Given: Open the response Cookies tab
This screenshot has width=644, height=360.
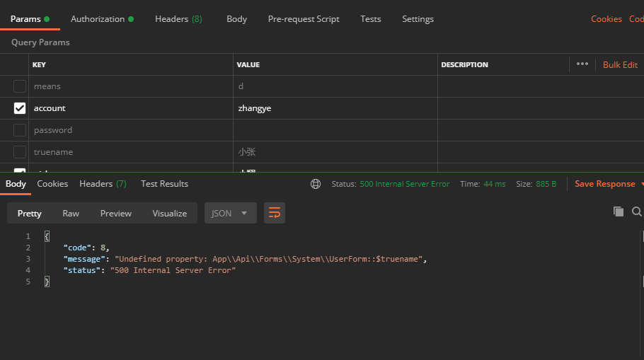Looking at the screenshot, I should tap(52, 183).
